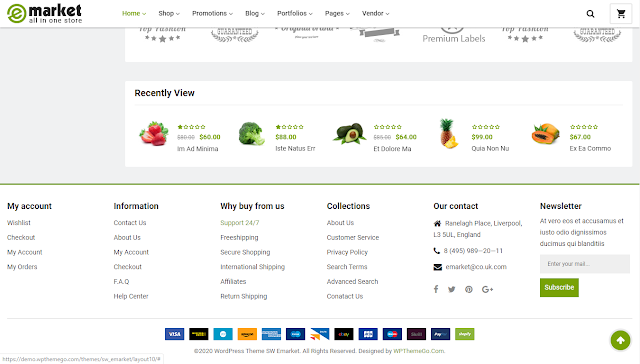
Task: Click the envelope email icon
Action: (x=438, y=267)
